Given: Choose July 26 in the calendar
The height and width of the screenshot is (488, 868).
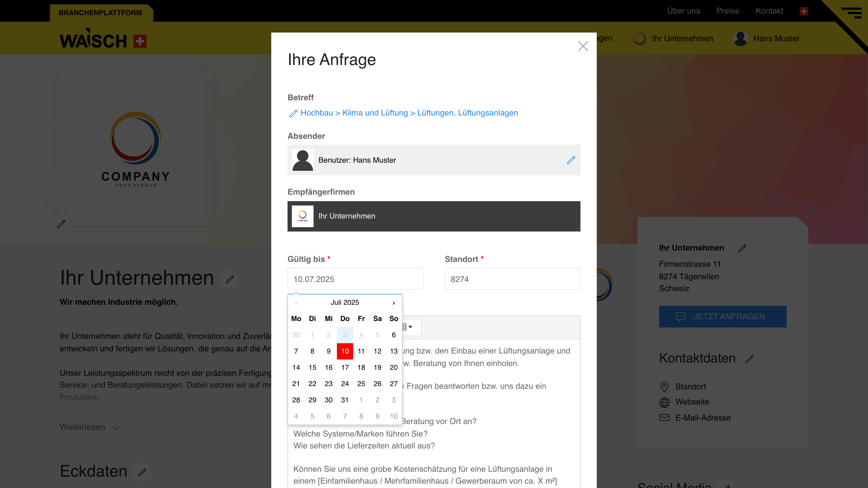Looking at the screenshot, I should tap(377, 384).
